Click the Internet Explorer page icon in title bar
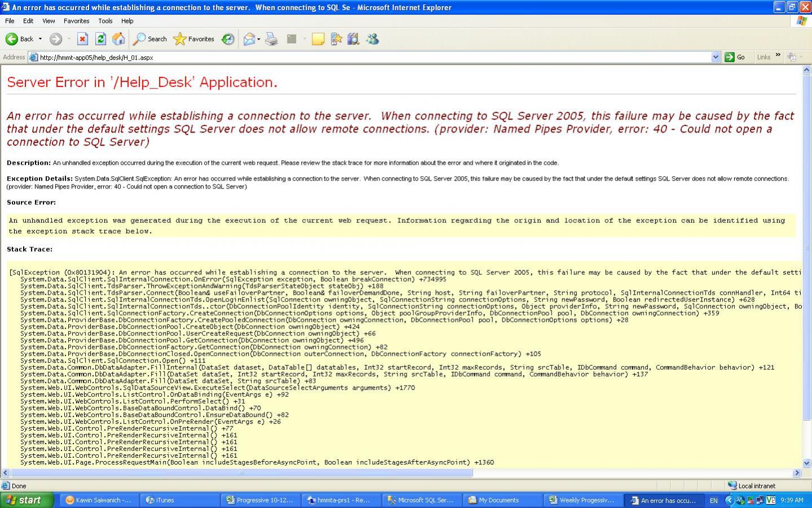Viewport: 812px width, 508px height. point(6,7)
